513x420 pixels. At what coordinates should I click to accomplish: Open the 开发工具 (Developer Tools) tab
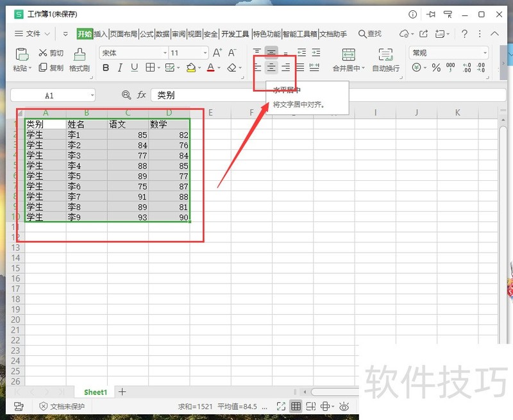point(235,34)
